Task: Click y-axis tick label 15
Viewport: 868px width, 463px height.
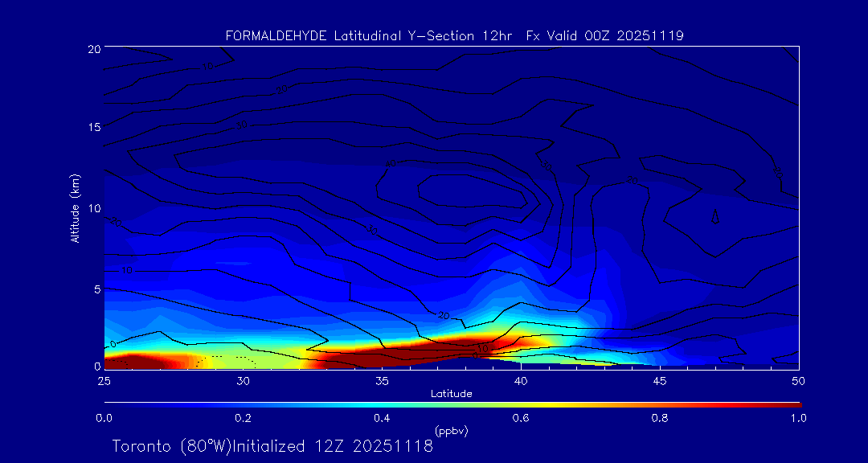Action: [x=93, y=127]
